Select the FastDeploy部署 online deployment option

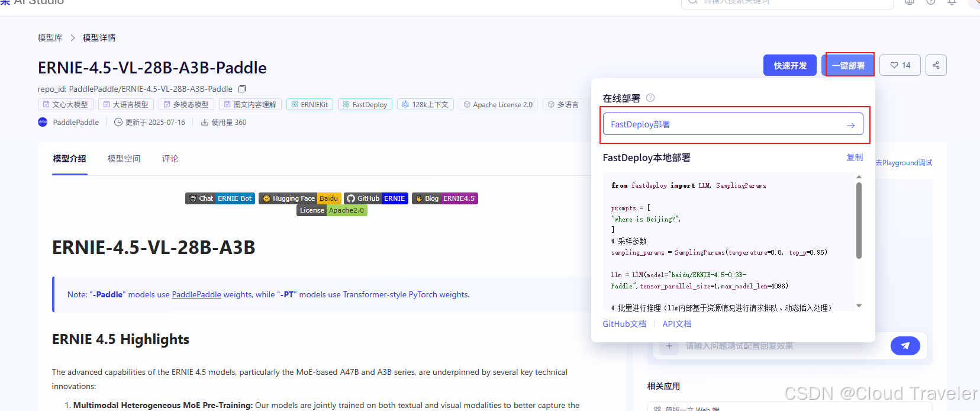pos(733,124)
